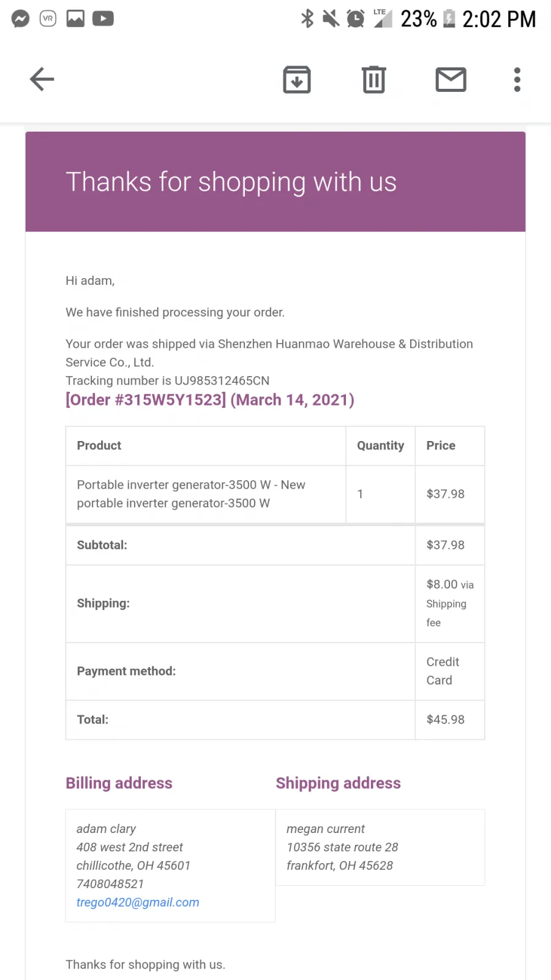Go back using the arrow icon
The width and height of the screenshot is (551, 980).
tap(42, 80)
